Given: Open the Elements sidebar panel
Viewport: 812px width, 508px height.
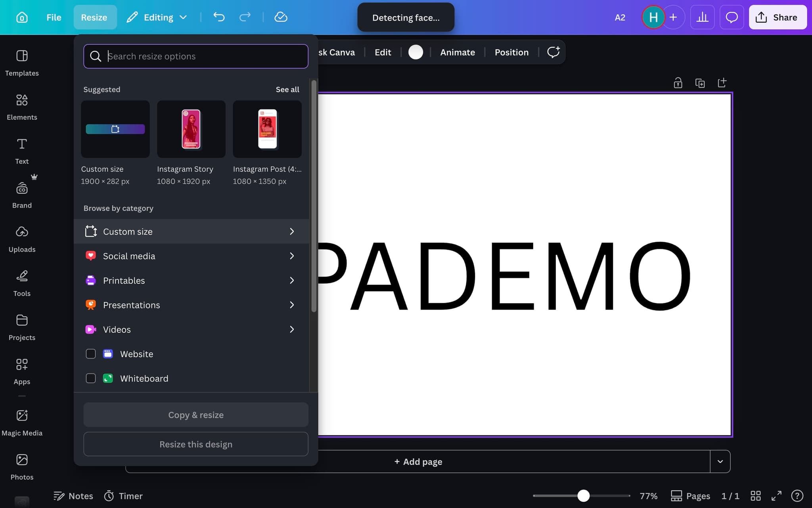Looking at the screenshot, I should point(22,106).
